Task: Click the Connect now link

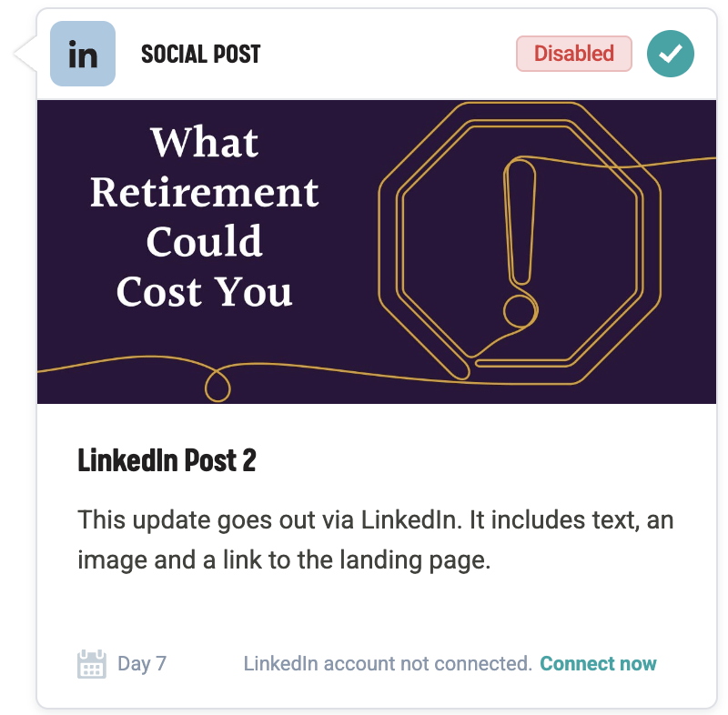Action: tap(598, 664)
